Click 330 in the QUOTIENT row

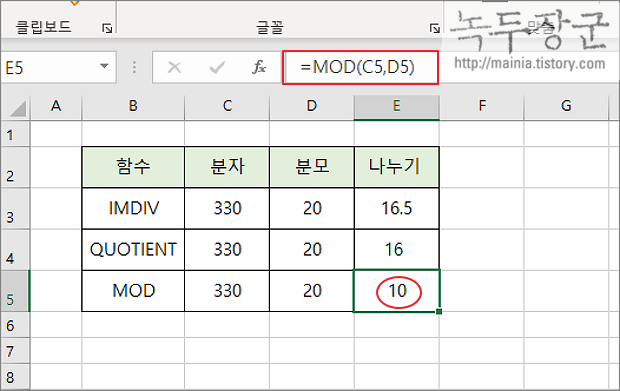[227, 249]
